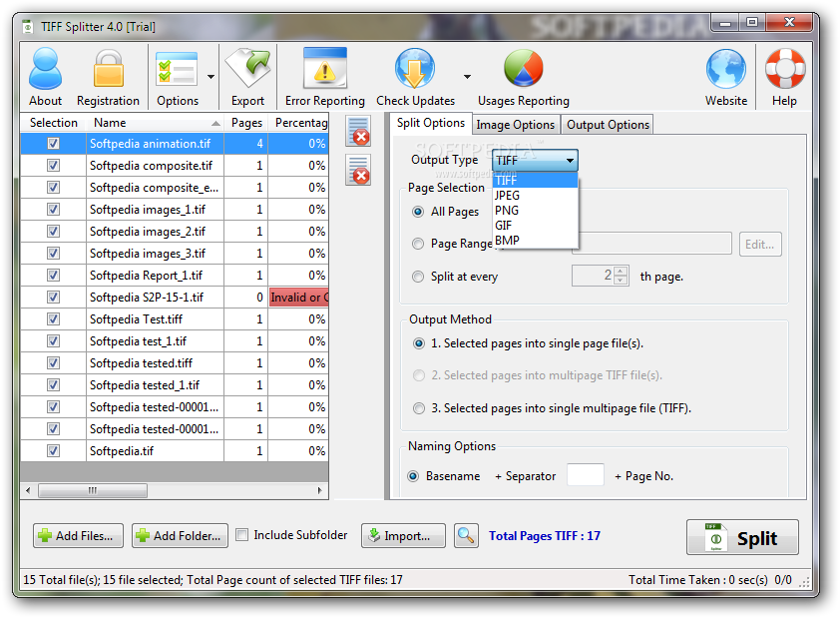Open the About dialog icon
840x618 pixels.
[46, 69]
